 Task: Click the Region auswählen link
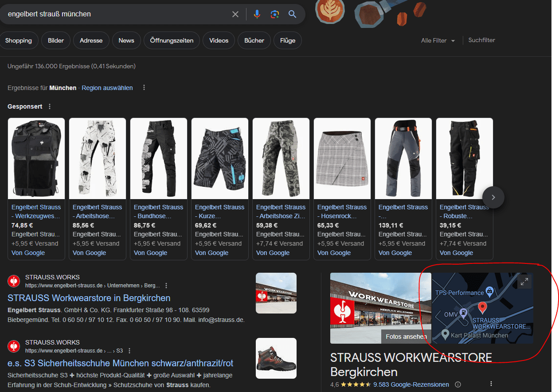(107, 88)
